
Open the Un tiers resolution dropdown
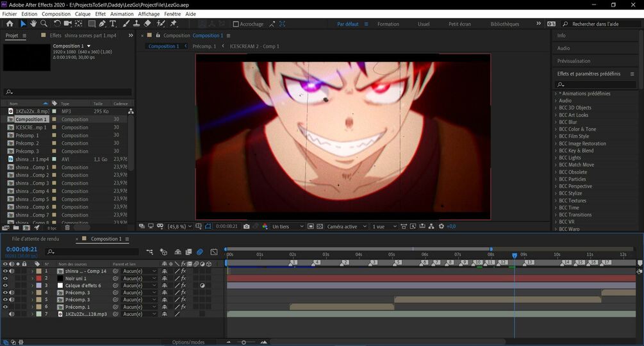pyautogui.click(x=288, y=226)
